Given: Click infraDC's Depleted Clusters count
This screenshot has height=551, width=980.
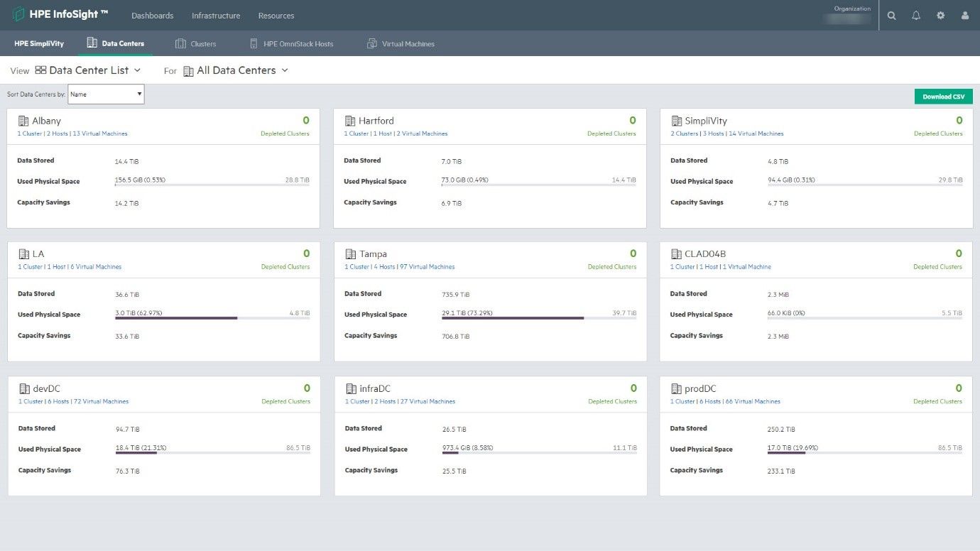Looking at the screenshot, I should [x=632, y=388].
